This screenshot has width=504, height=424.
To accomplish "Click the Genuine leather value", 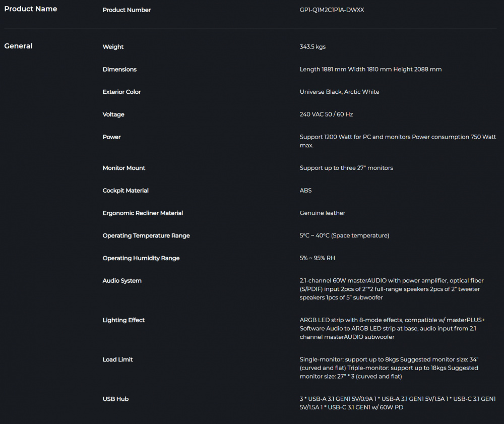I will coord(323,213).
